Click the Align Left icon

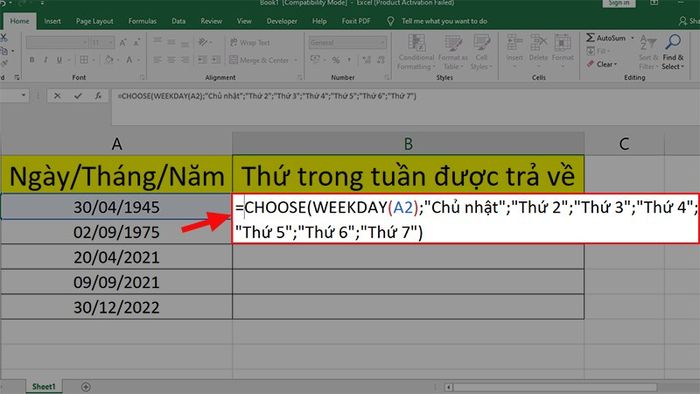[157, 60]
